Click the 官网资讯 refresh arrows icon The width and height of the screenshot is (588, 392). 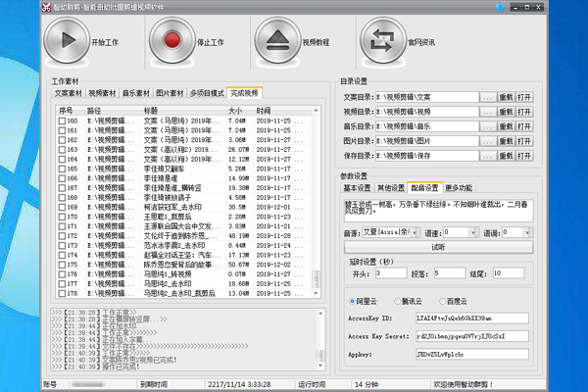coord(382,42)
